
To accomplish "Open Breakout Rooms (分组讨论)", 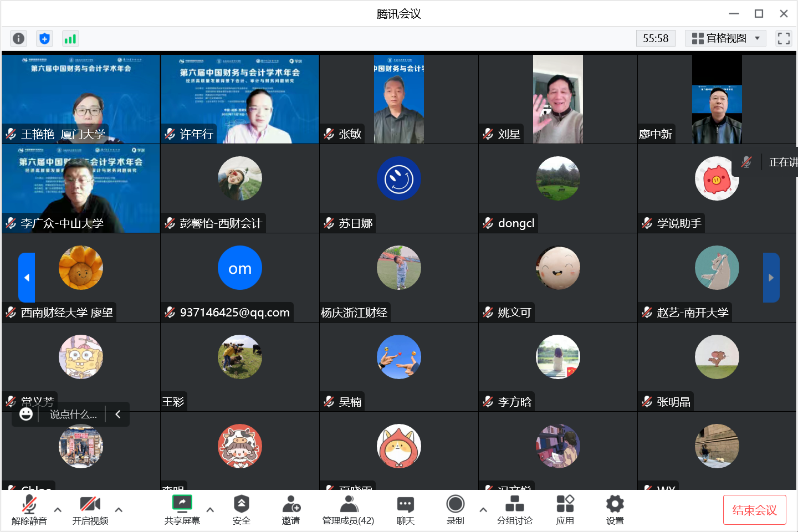I will (x=514, y=510).
